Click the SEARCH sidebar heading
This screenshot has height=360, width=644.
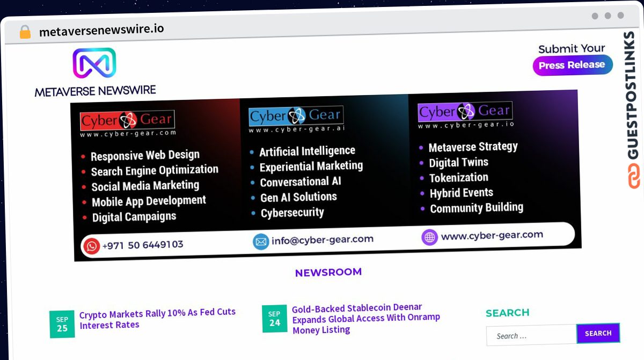(508, 313)
